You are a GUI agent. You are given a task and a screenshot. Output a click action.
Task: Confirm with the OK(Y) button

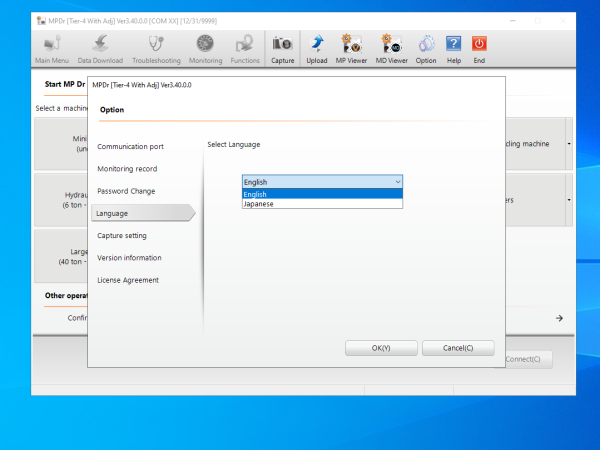381,348
